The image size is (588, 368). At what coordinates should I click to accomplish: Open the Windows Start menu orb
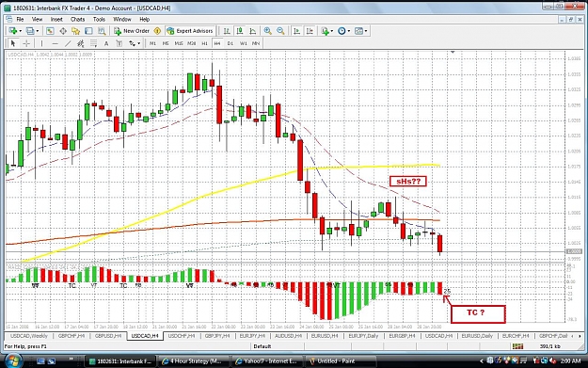[x=12, y=360]
